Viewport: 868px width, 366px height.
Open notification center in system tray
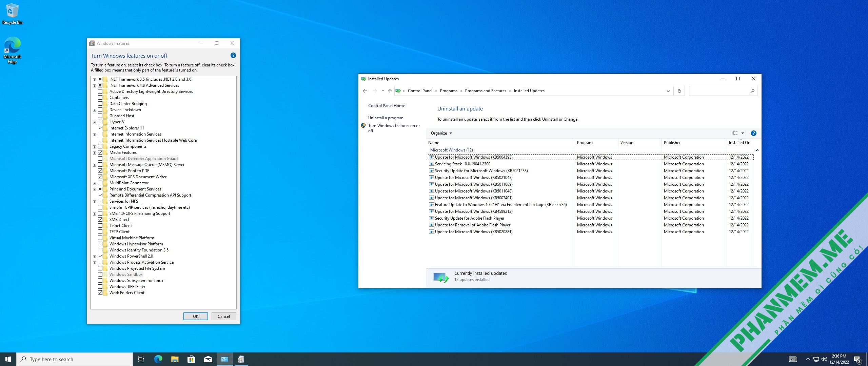858,360
